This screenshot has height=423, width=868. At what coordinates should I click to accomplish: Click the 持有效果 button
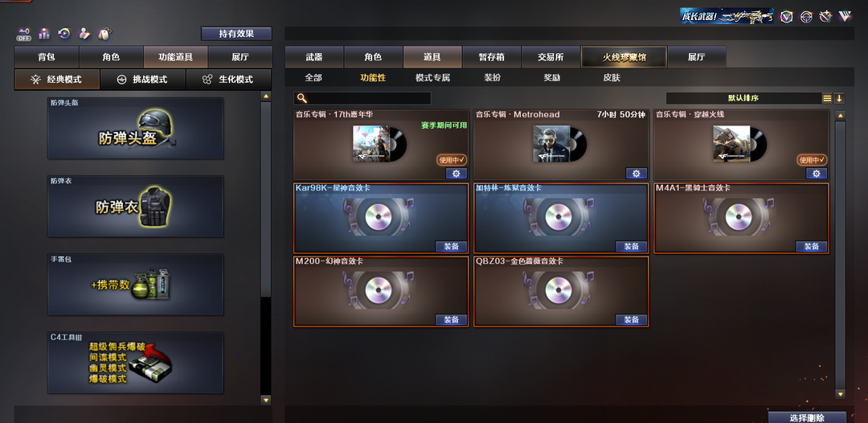pos(236,33)
